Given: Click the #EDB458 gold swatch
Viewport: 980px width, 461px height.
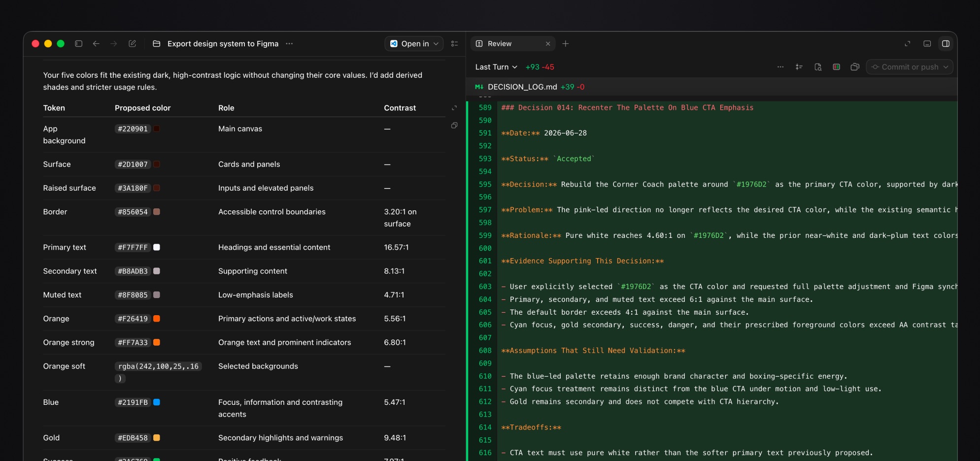Looking at the screenshot, I should tap(156, 437).
